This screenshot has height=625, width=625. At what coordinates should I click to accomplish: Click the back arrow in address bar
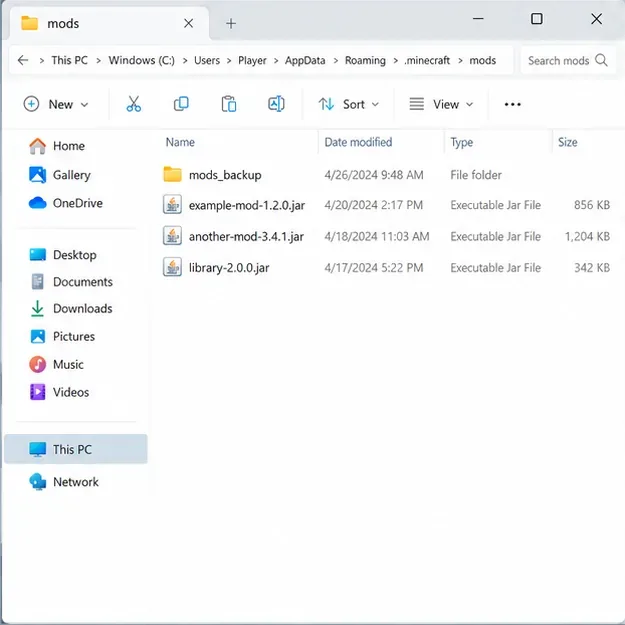click(23, 60)
